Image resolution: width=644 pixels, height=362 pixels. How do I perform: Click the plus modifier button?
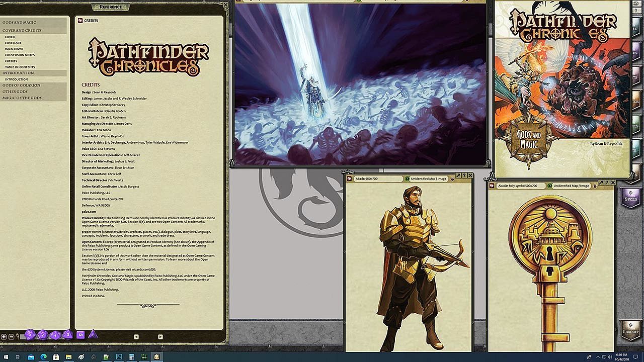pyautogui.click(x=4, y=336)
